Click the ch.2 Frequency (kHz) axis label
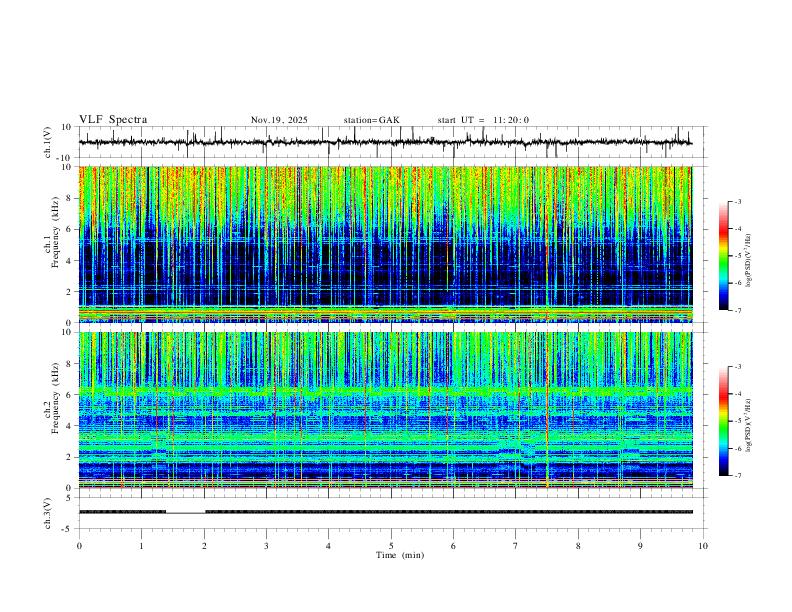This screenshot has width=792, height=612. coord(51,398)
